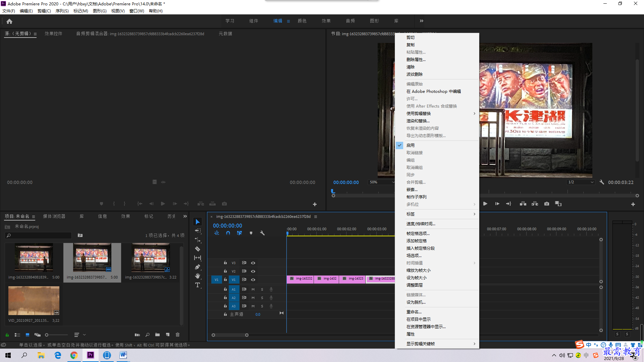Viewport: 644px width, 362px height.
Task: Step forward one frame in Program monitor
Action: click(x=497, y=204)
